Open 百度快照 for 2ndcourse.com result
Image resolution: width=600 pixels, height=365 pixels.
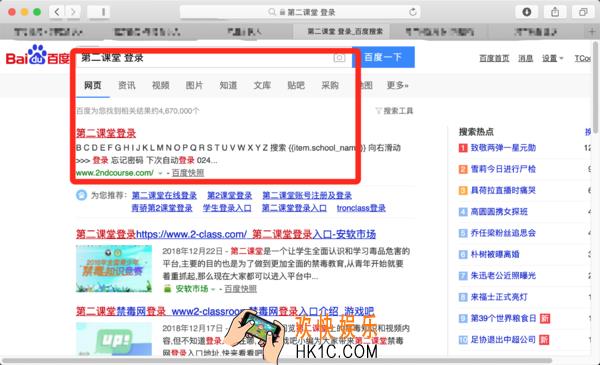point(188,173)
